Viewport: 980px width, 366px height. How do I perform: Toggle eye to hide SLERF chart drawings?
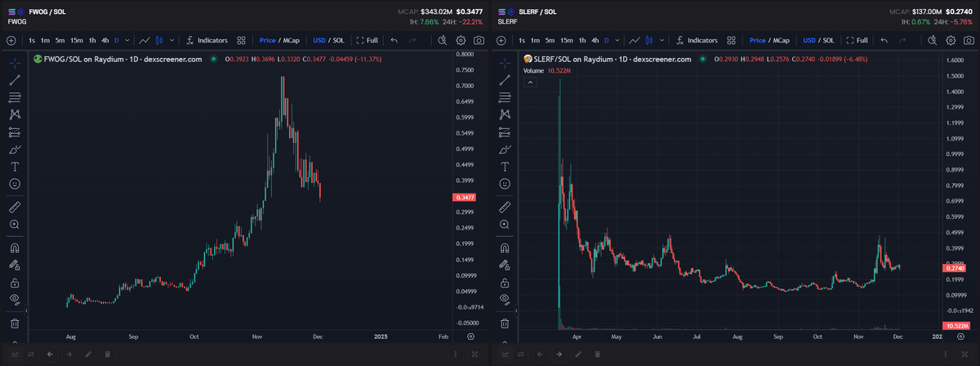click(x=505, y=300)
